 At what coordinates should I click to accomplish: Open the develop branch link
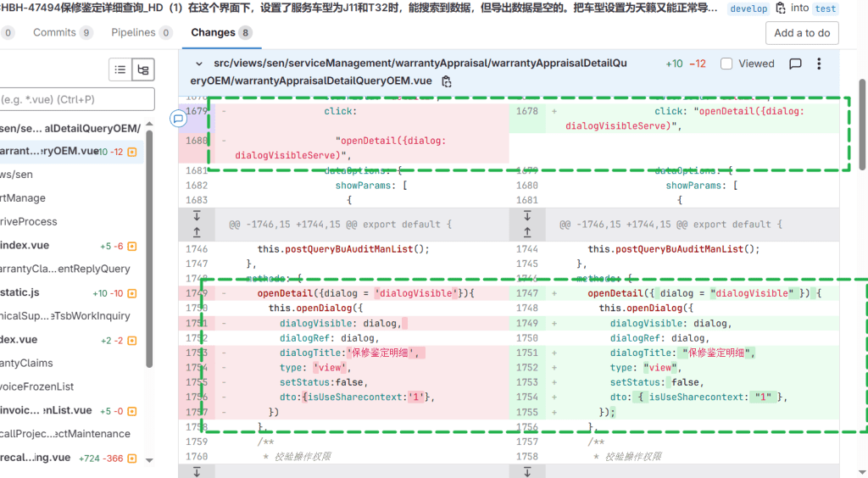coord(749,8)
